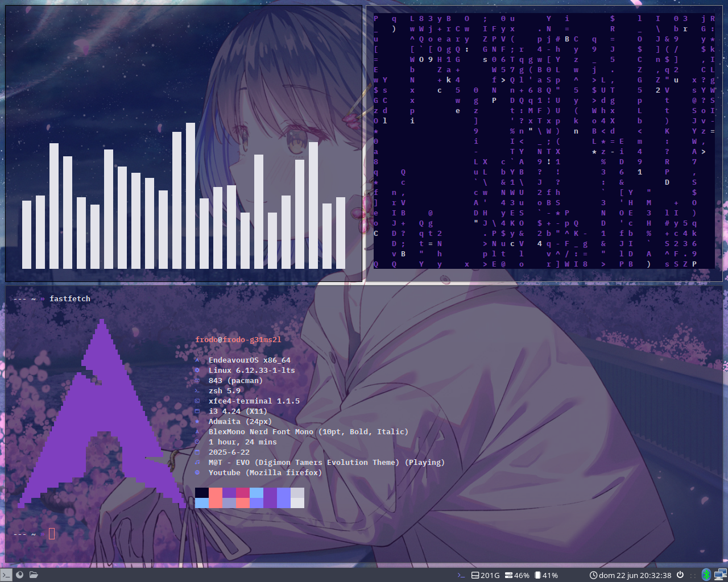Click the EndeavourOS logo icon beside OS line
Screen dimensions: 728x582
(197, 360)
